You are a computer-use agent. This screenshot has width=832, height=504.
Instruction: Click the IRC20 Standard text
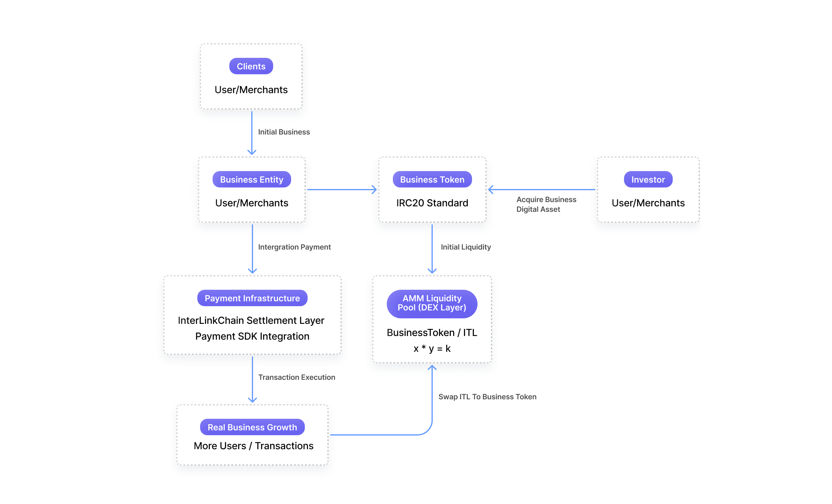click(x=432, y=203)
